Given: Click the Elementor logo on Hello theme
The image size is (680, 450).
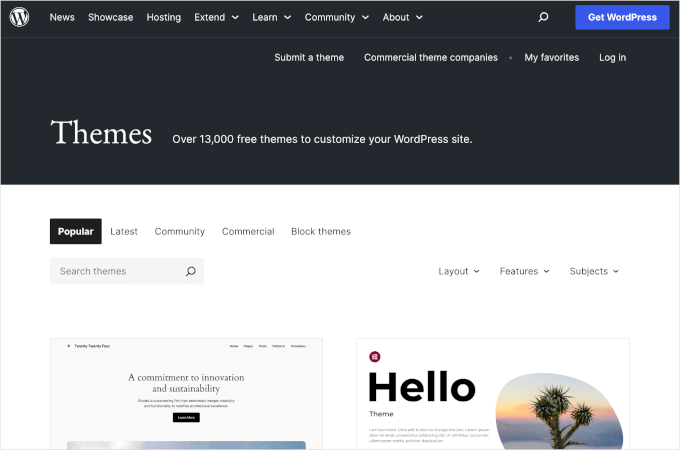Looking at the screenshot, I should 375,356.
